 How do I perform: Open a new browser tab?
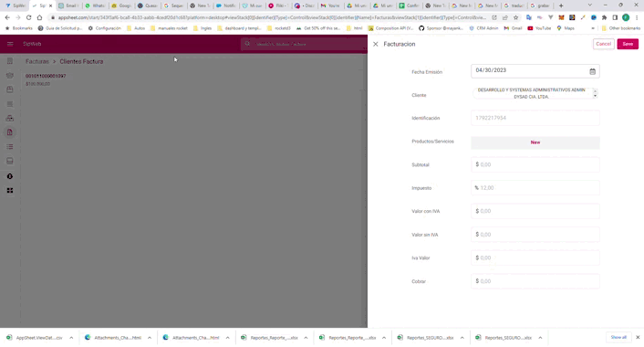coord(561,5)
